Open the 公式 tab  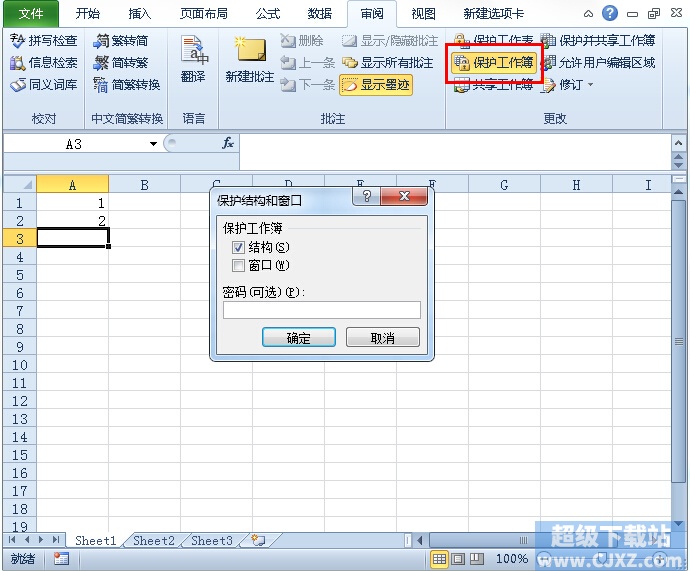pos(268,14)
